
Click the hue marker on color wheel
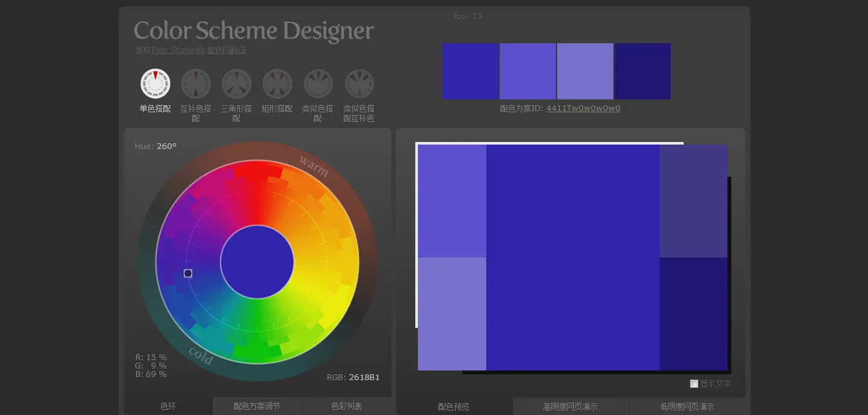[188, 274]
